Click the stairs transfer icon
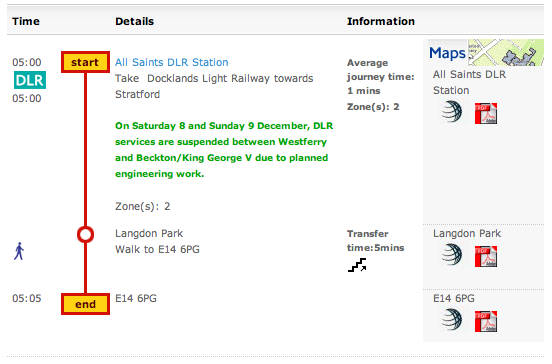Viewport: 552px width, 364px height. click(357, 265)
